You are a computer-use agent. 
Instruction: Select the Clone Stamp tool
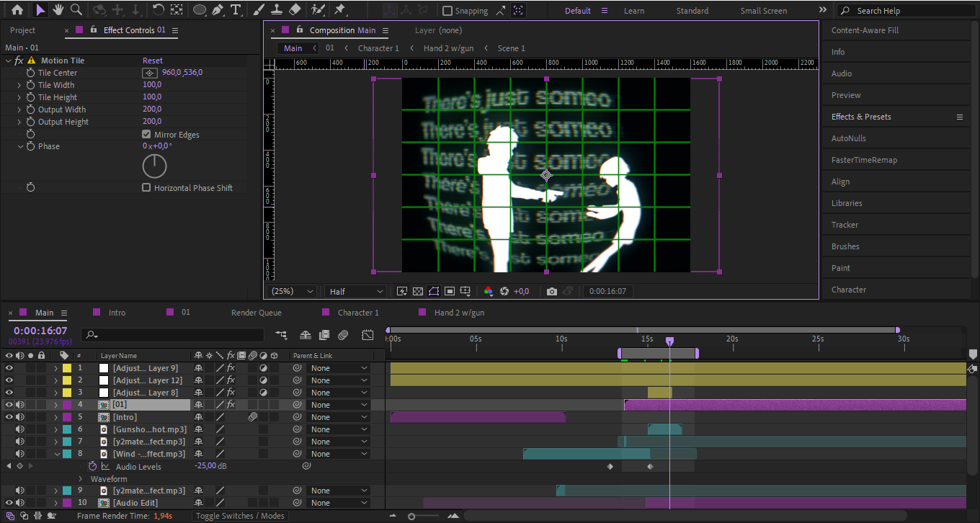[276, 10]
